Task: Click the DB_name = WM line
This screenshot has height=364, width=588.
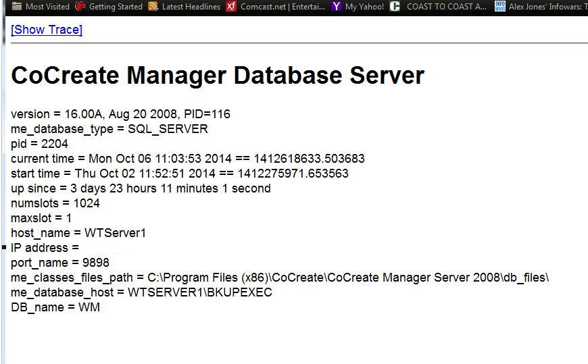Action: pos(55,307)
